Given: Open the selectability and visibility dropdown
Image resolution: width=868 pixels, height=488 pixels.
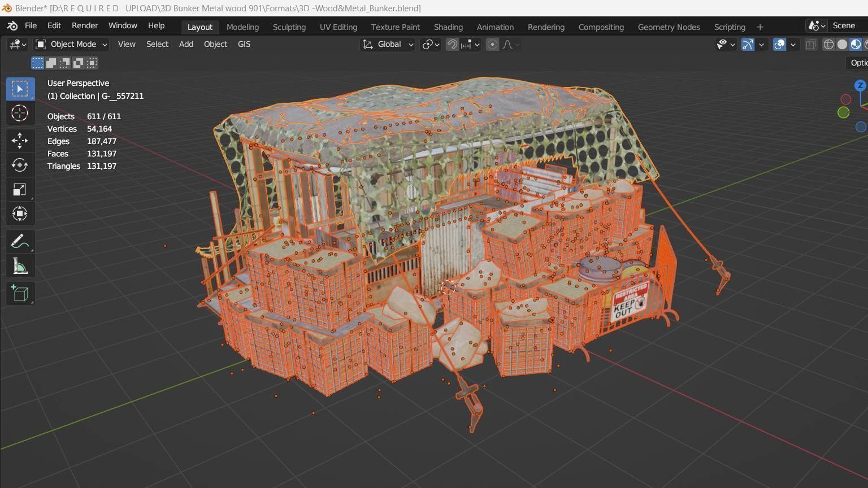Looking at the screenshot, I should point(726,44).
